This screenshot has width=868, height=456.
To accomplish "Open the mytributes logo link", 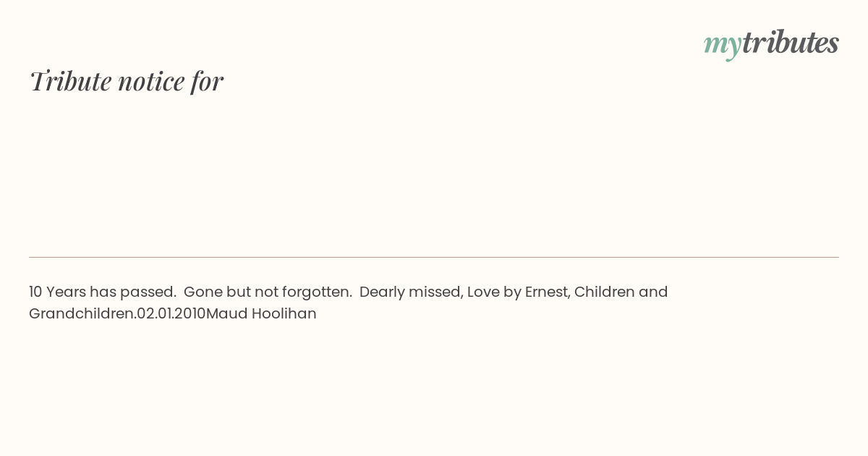I will tap(771, 43).
